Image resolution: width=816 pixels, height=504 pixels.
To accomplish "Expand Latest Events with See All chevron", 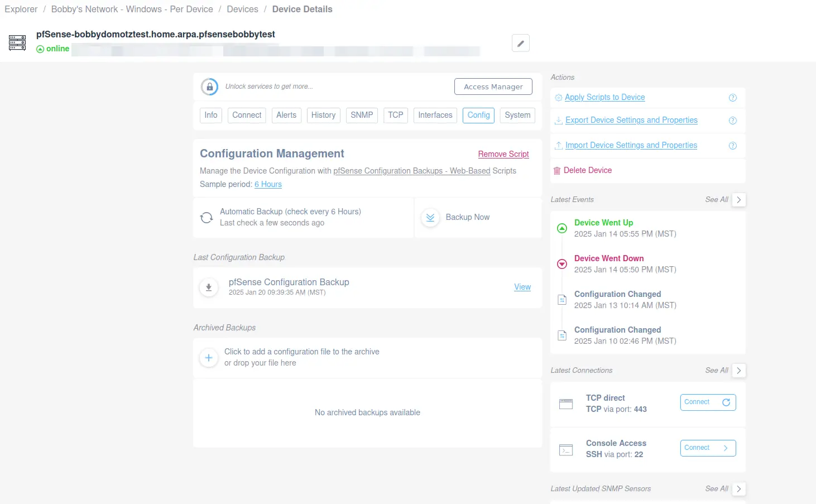I will pos(739,200).
